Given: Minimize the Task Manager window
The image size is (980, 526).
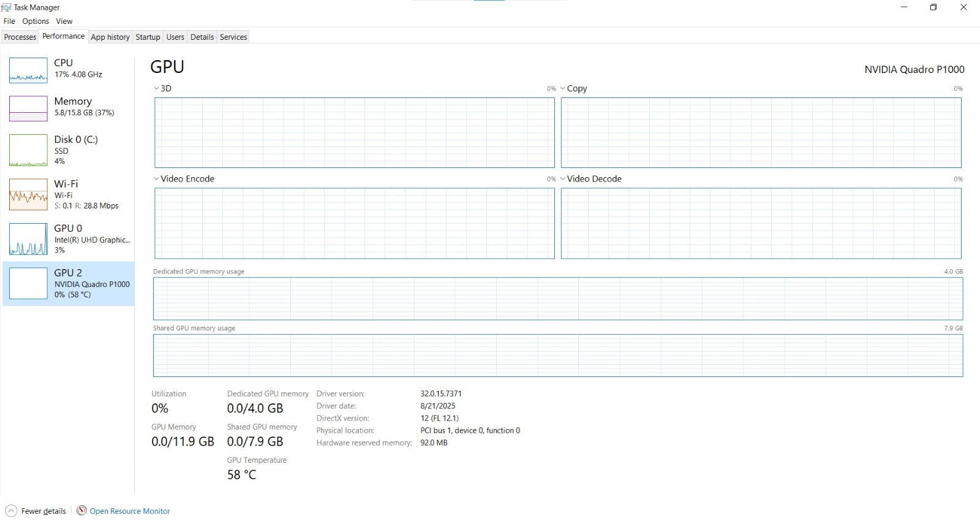Looking at the screenshot, I should (903, 7).
